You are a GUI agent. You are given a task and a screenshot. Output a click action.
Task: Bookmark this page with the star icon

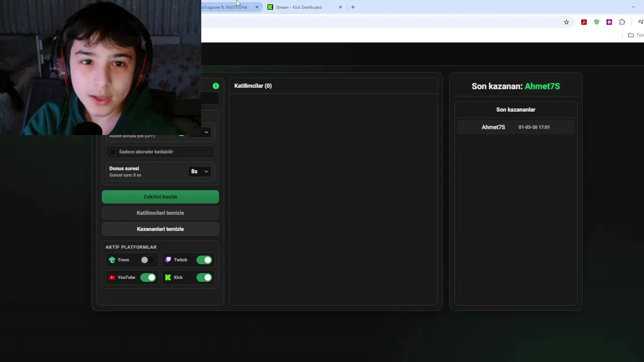click(567, 22)
